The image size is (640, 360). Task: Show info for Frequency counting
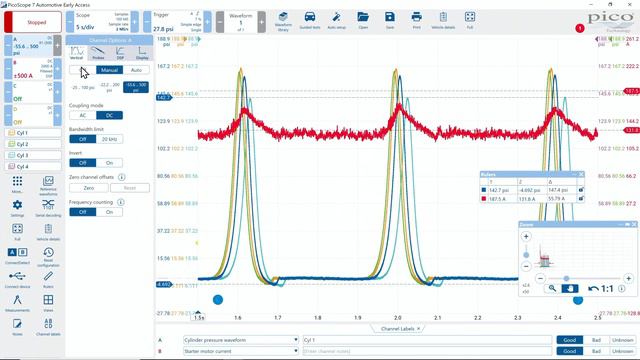120,202
